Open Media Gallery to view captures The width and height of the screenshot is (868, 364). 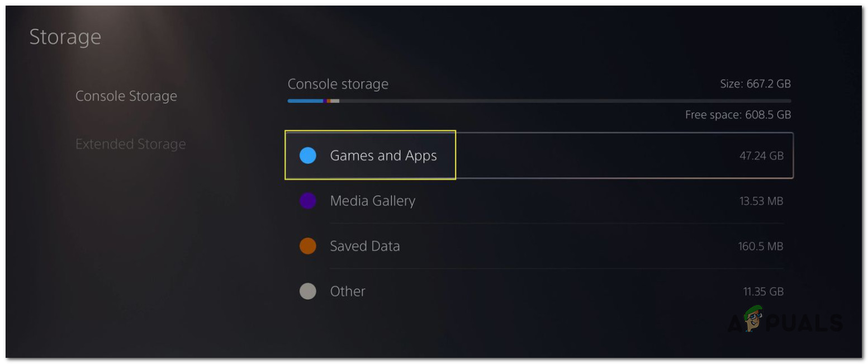[373, 201]
